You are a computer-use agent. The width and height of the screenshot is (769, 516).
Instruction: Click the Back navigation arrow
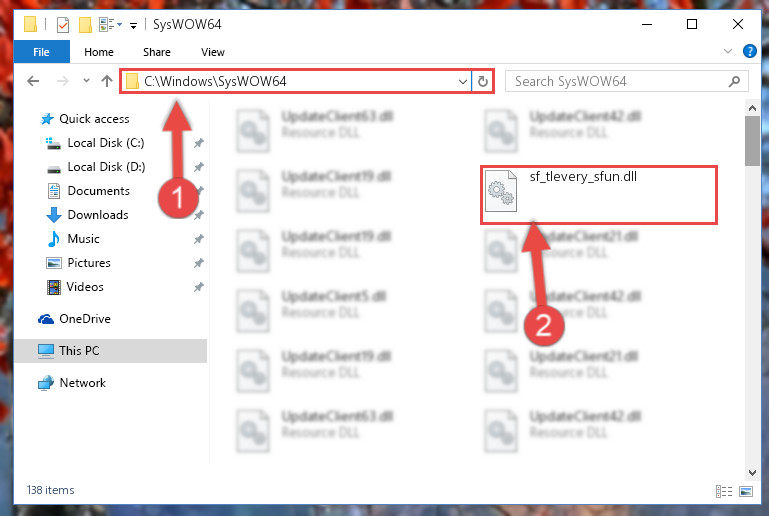pos(33,81)
